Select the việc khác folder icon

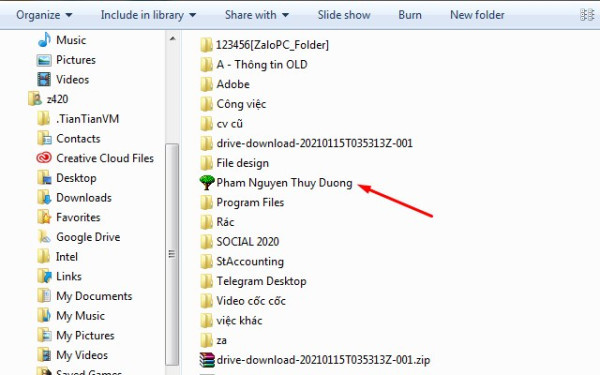(x=206, y=320)
